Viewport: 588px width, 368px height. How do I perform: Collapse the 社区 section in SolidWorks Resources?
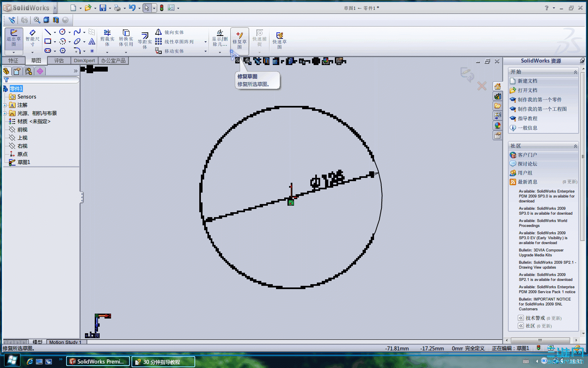tap(575, 146)
